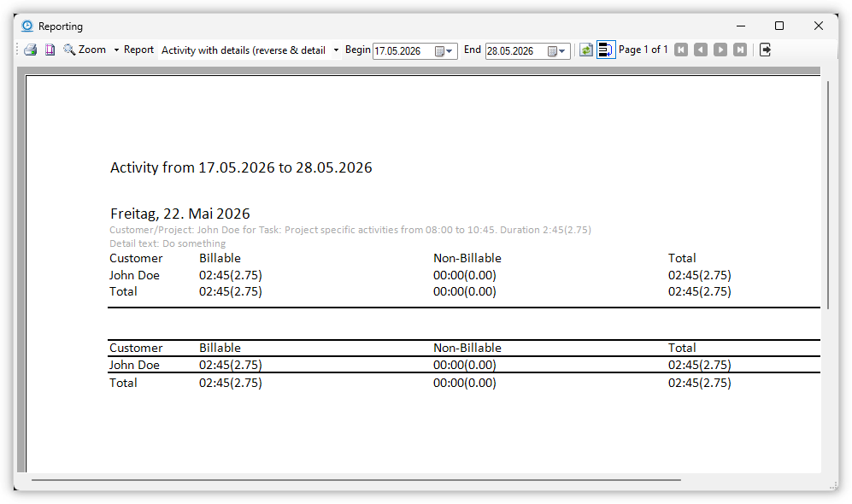The image size is (852, 504).
Task: Maximize the Reporting window
Action: point(779,26)
